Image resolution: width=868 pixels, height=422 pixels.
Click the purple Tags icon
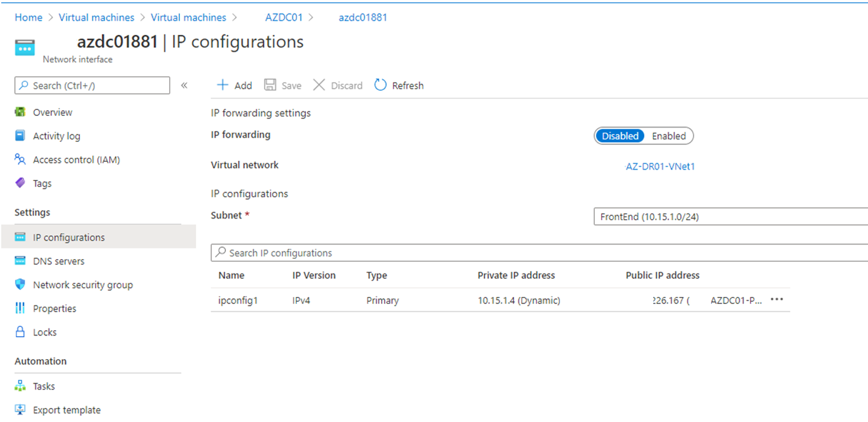(20, 183)
